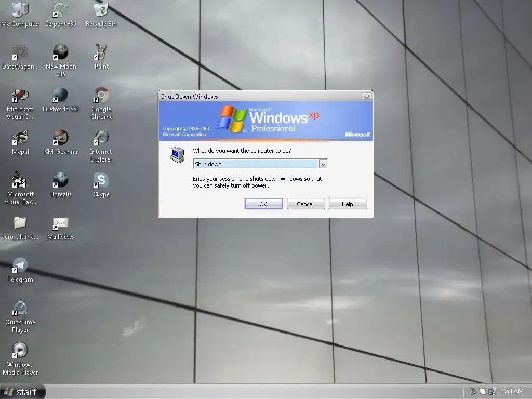Click OK in Shut Down Windows dialog

point(263,204)
